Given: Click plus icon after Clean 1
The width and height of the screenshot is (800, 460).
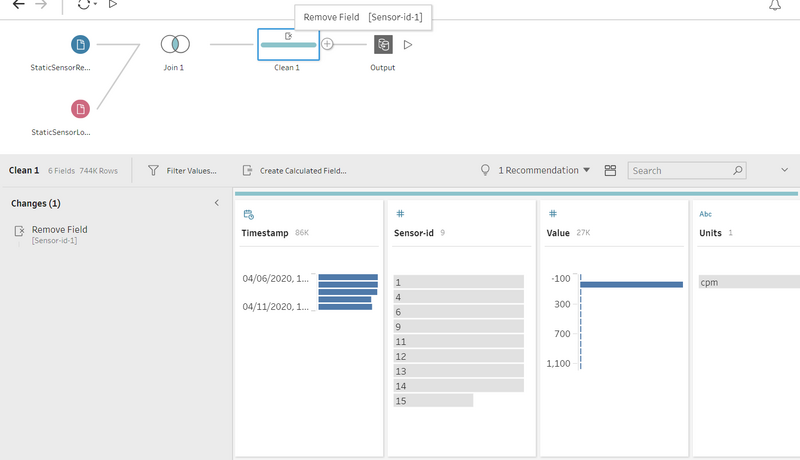Looking at the screenshot, I should coord(327,44).
